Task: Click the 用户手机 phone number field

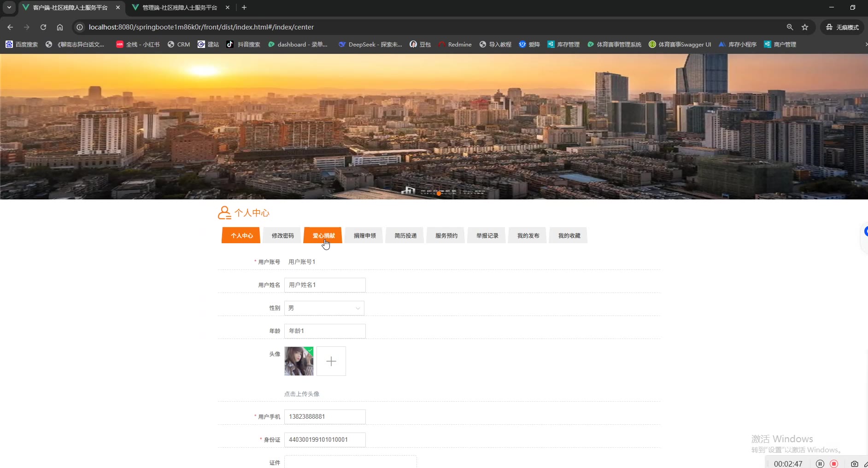Action: [325, 416]
